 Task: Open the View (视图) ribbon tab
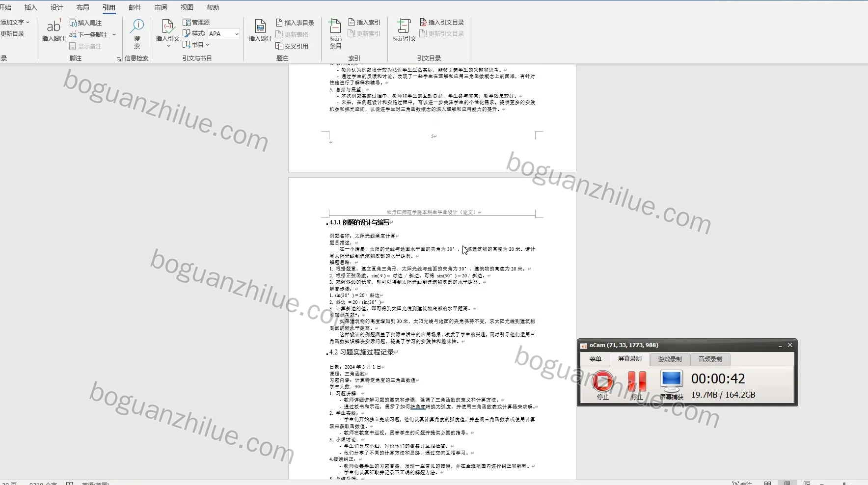pos(187,7)
